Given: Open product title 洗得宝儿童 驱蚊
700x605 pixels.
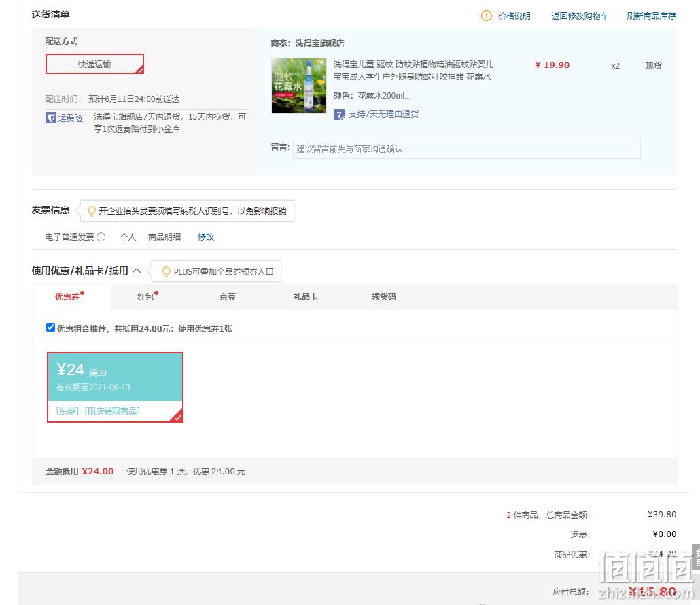Looking at the screenshot, I should 413,71.
